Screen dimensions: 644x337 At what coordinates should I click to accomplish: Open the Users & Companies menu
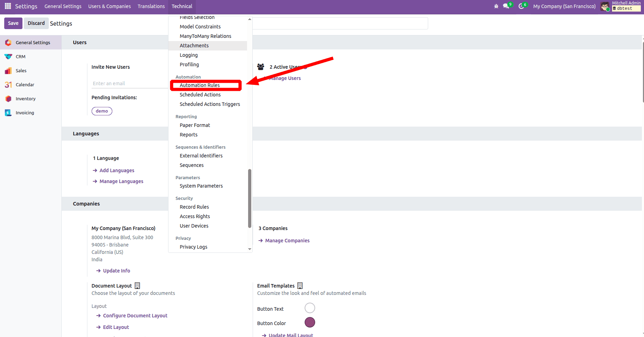[109, 6]
